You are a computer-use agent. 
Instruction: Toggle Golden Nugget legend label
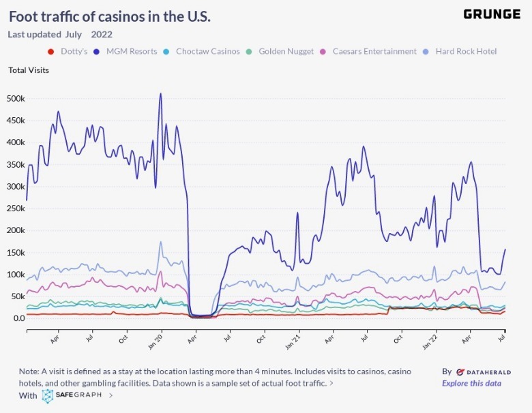[x=286, y=52]
